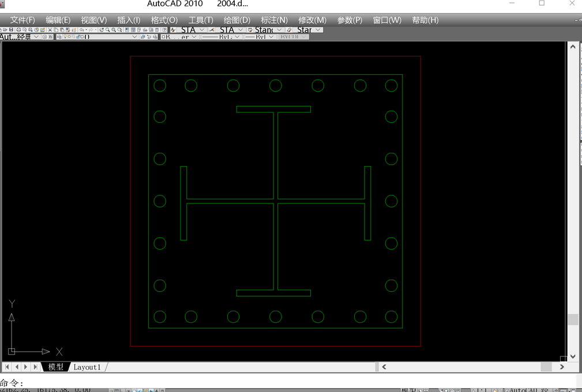Image resolution: width=582 pixels, height=392 pixels.
Task: Click the Layer Previous icon
Action: (x=149, y=37)
